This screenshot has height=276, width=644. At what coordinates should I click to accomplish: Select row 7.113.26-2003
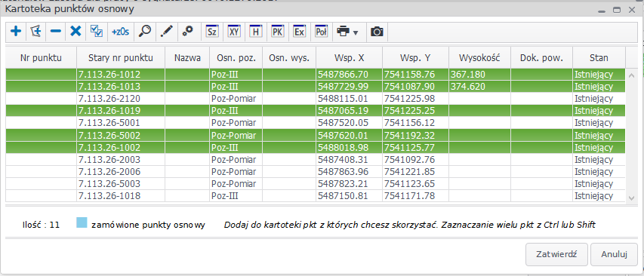(316, 159)
